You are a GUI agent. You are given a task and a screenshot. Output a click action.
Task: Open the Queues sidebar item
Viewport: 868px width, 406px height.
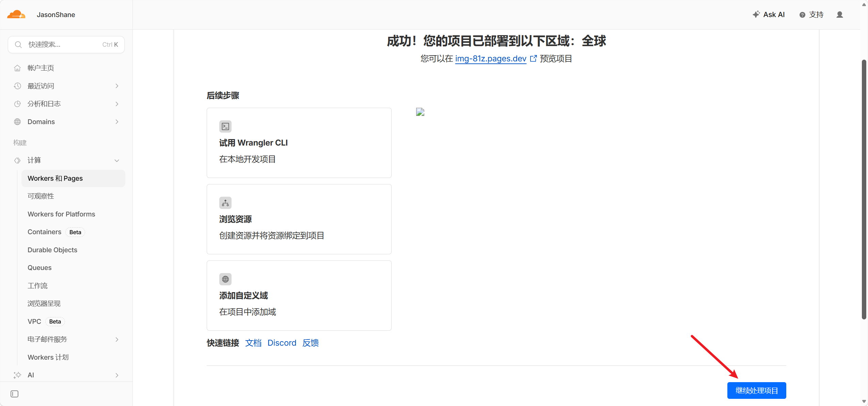coord(40,268)
